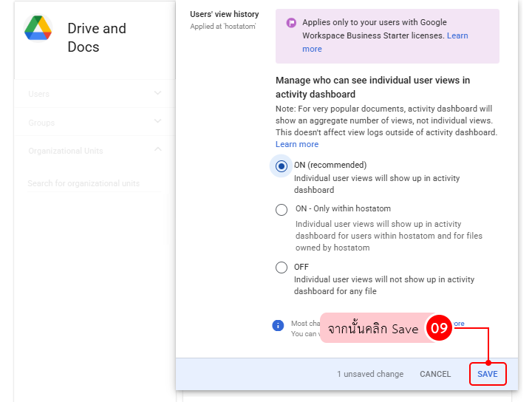Click the 'Drive and Docs' title
Viewport: 532px width, 402px height.
coord(97,38)
